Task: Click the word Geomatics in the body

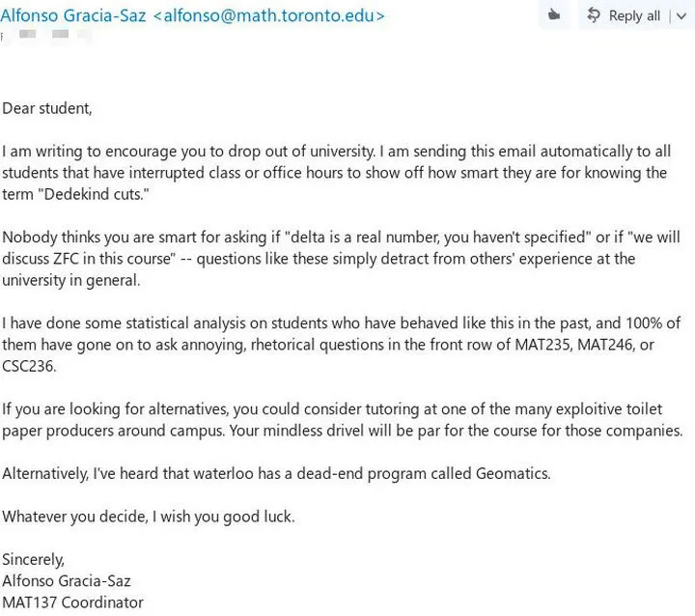Action: pos(513,474)
